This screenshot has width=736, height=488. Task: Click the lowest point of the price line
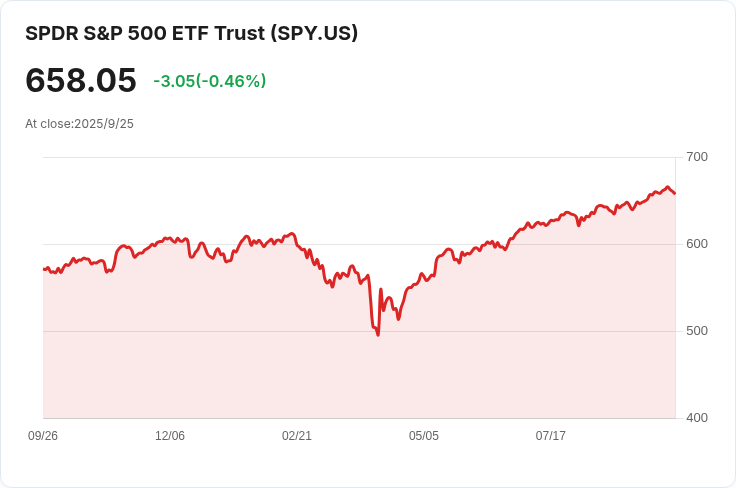[x=378, y=335]
